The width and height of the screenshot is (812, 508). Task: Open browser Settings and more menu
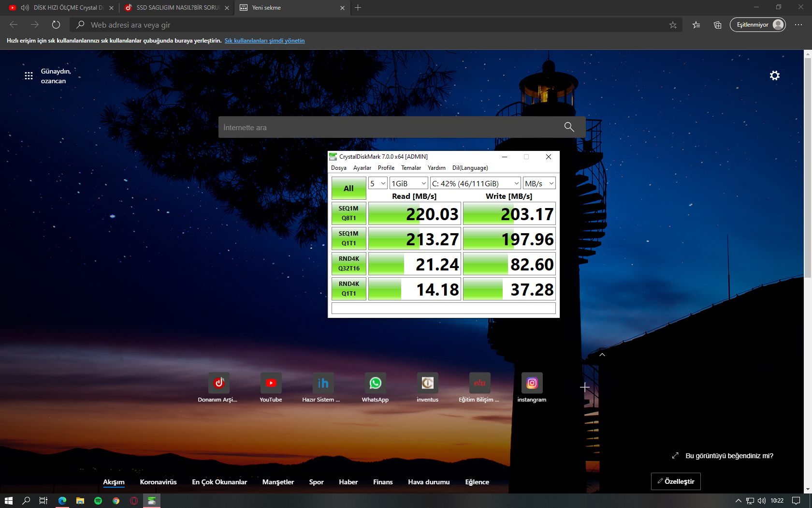798,25
